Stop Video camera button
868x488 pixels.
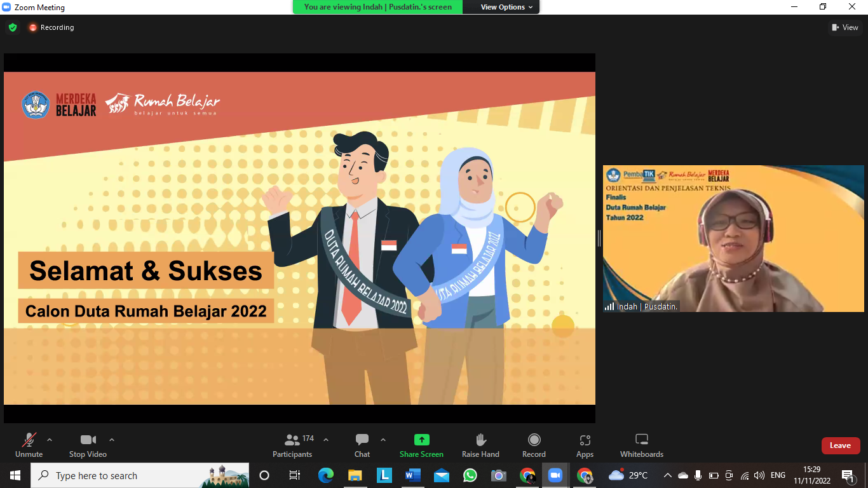click(x=88, y=445)
